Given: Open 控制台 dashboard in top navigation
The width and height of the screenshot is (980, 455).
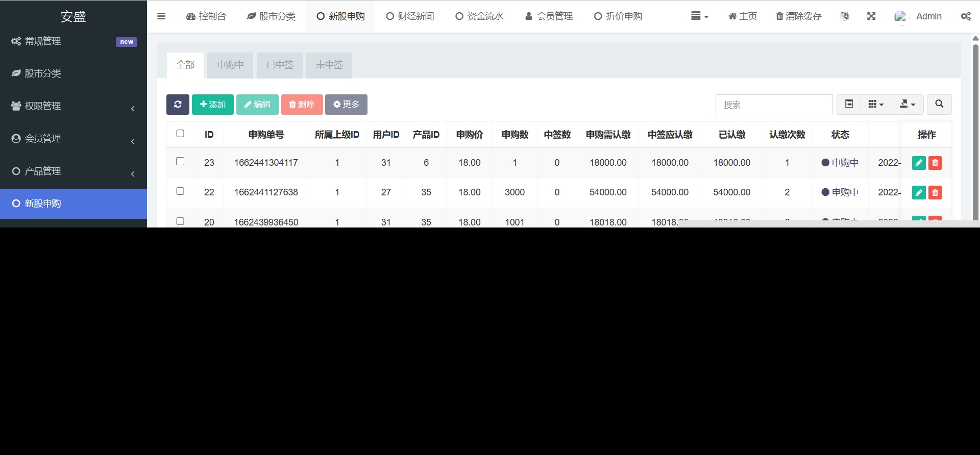Looking at the screenshot, I should coord(206,16).
